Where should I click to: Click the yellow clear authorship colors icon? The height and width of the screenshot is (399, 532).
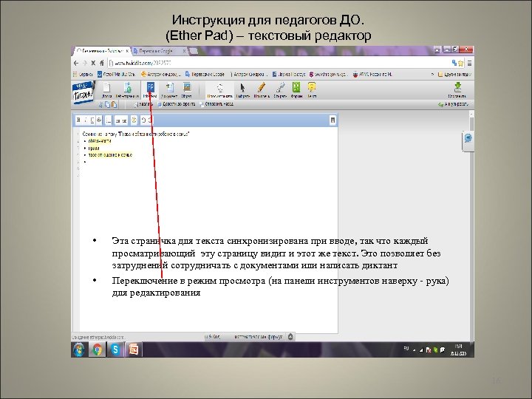click(x=134, y=120)
